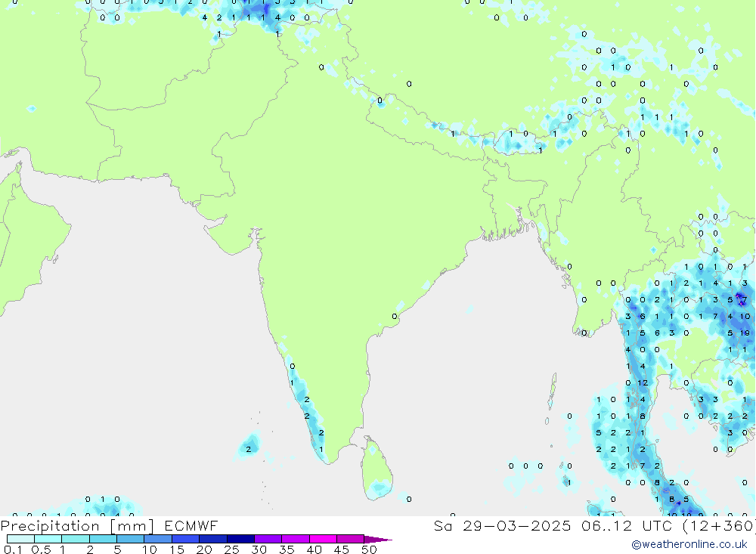756x554 pixels.
Task: Select the 2–5 mm legend swatch
Action: [103, 539]
